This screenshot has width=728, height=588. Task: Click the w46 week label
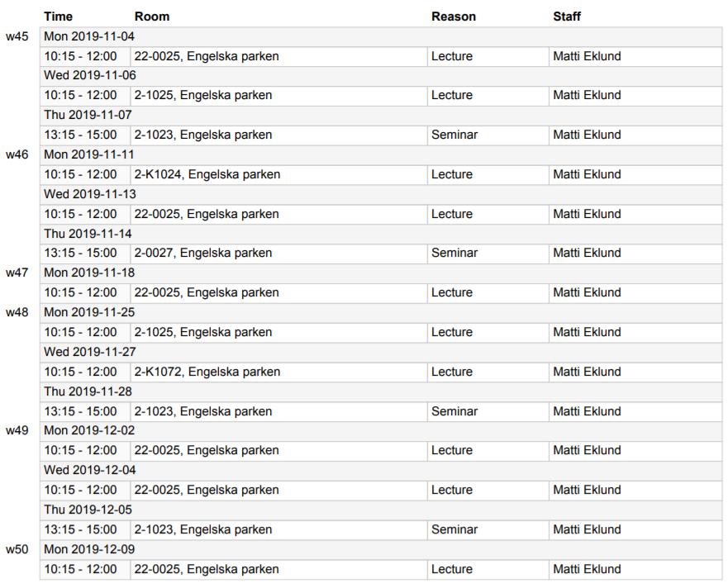click(17, 154)
